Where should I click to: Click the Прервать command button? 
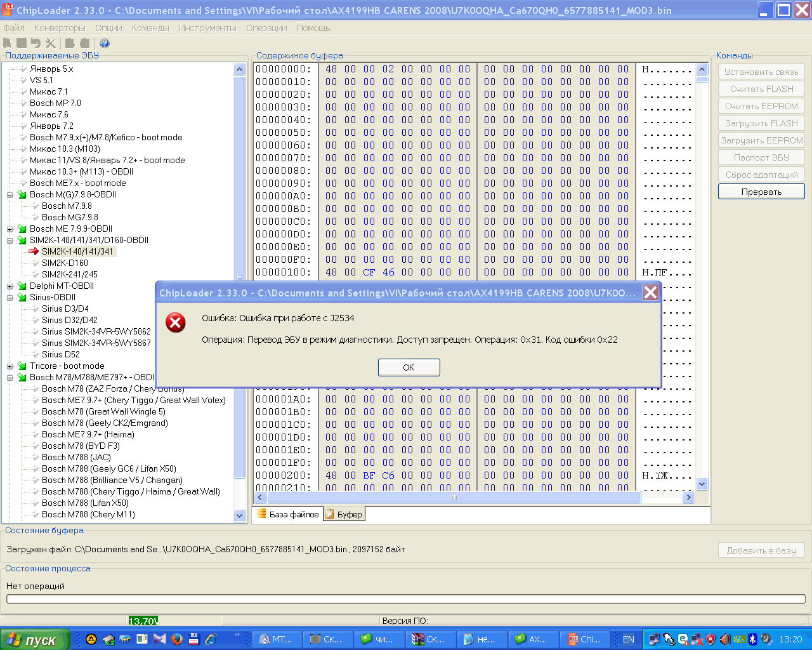(761, 192)
